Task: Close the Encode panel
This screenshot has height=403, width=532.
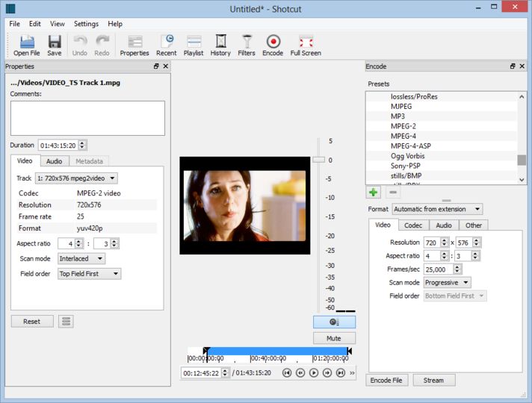Action: [x=522, y=66]
